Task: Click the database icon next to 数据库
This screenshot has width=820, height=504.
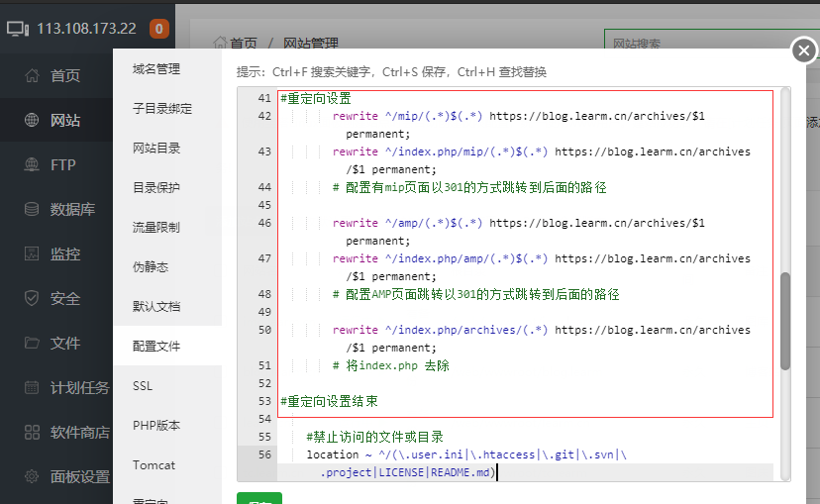Action: pos(32,209)
